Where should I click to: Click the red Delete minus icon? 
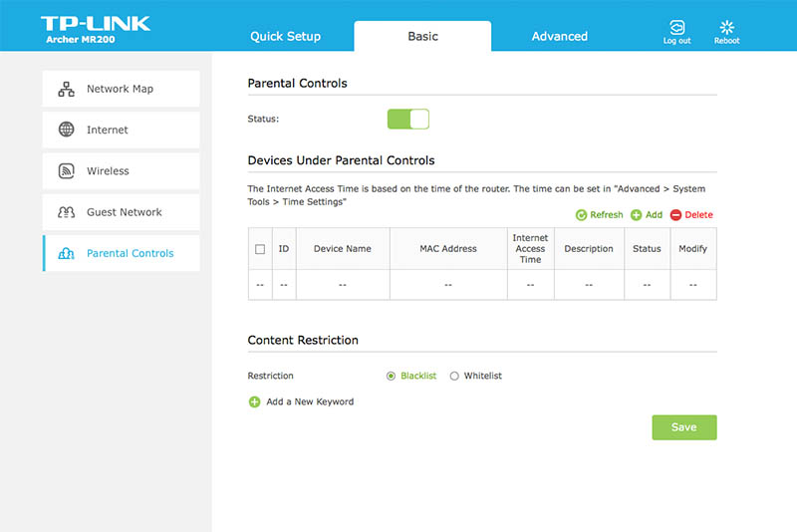675,215
